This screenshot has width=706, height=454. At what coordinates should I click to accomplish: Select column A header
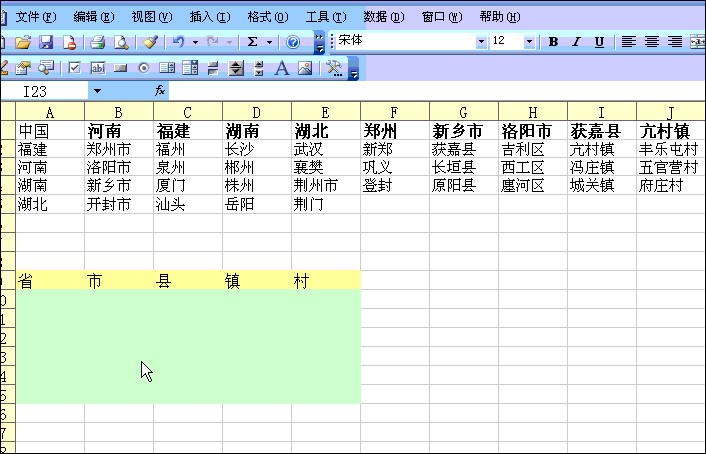(50, 112)
